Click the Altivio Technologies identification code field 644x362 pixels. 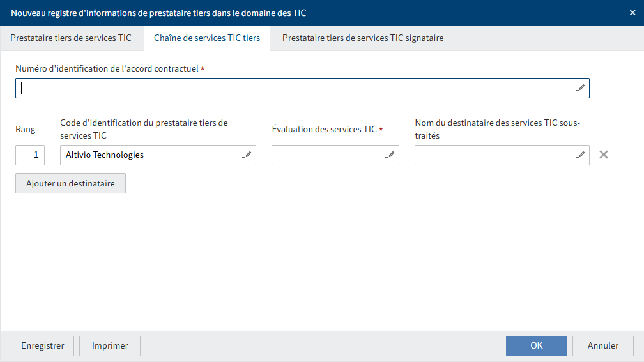158,155
